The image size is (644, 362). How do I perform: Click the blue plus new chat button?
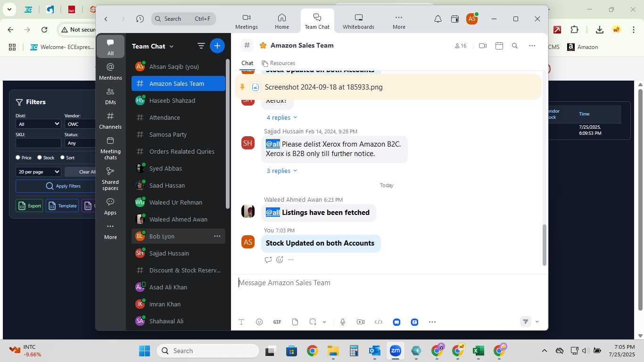[217, 46]
